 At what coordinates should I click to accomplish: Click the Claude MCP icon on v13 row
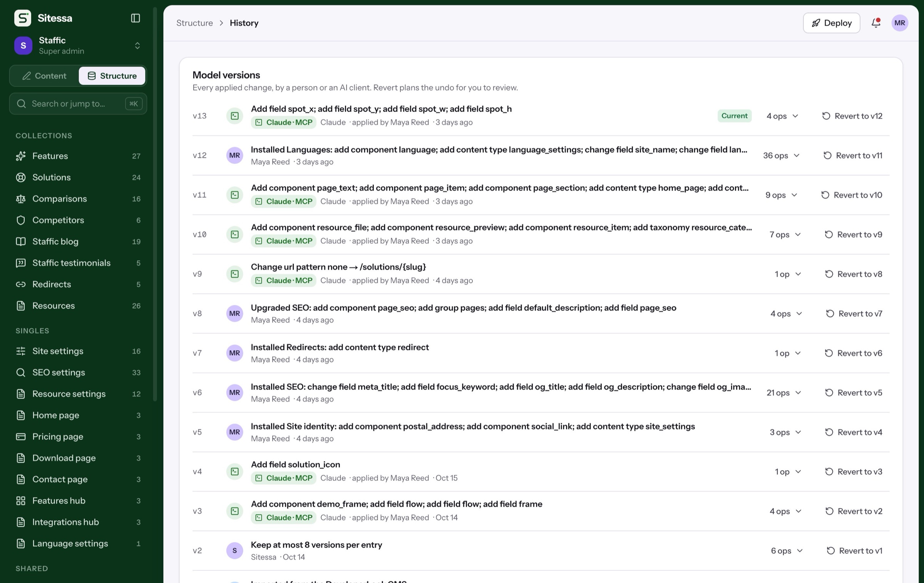[x=234, y=116]
